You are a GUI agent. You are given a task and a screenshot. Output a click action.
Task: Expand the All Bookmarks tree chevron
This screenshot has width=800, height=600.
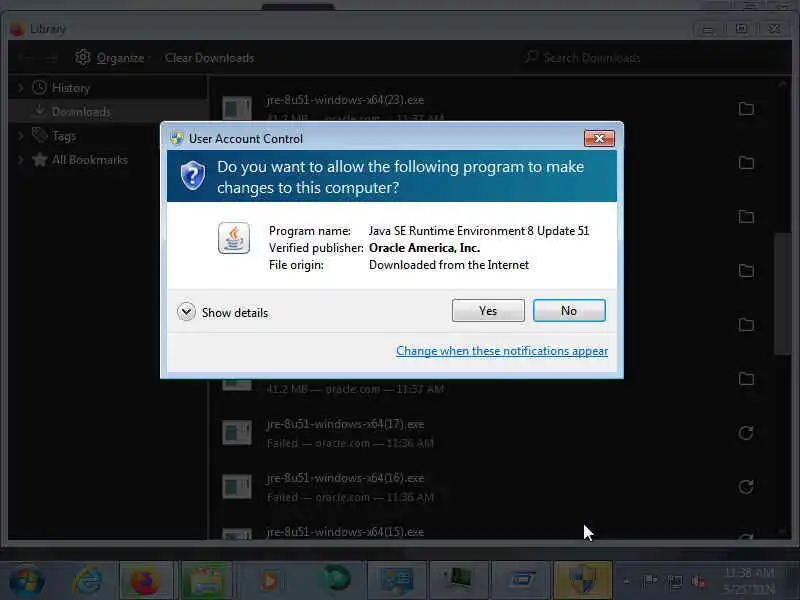pos(20,160)
